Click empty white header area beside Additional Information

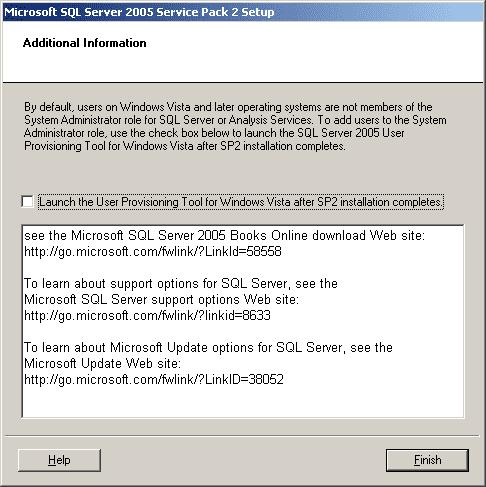click(313, 50)
